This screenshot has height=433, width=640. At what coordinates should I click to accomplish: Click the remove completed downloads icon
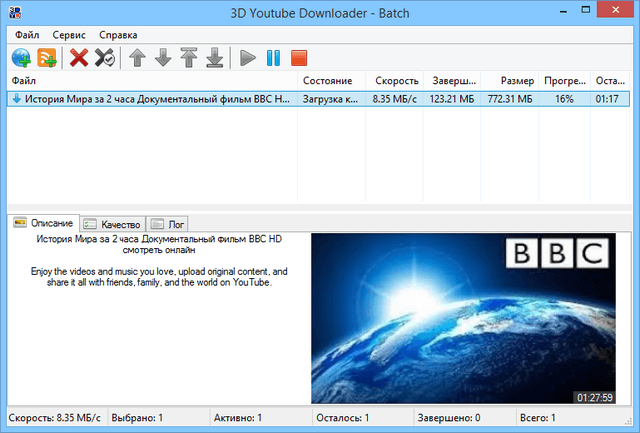[105, 58]
